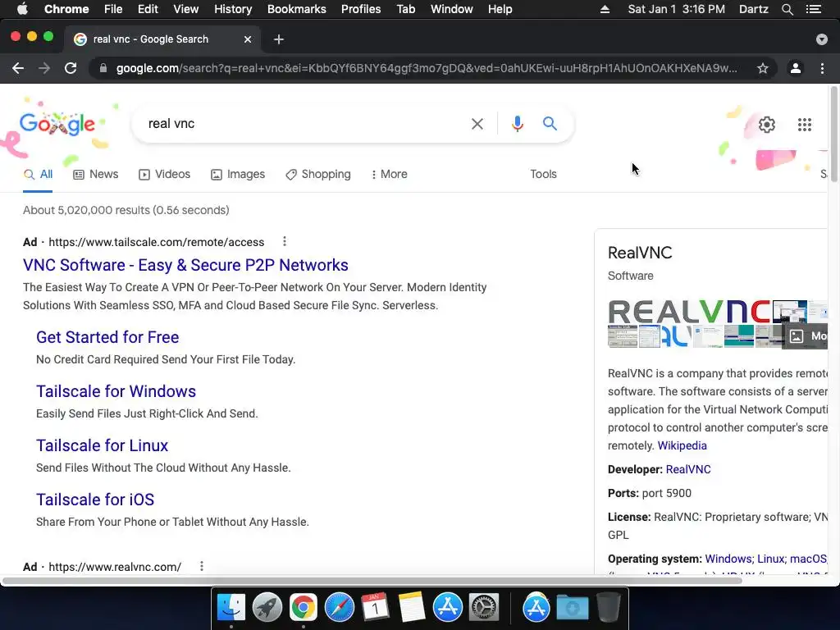
Task: Open Safari from the Dock
Action: 339,608
